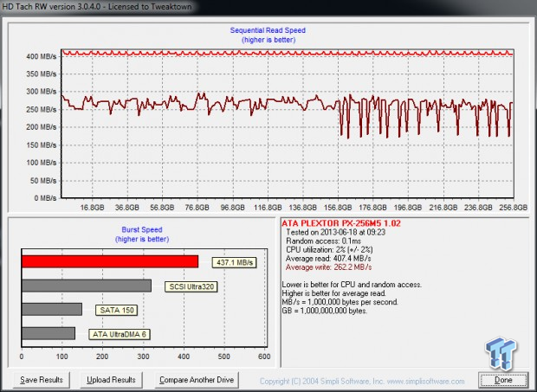This screenshot has width=537, height=392.
Task: Click the 256.8GB axis label
Action: [x=513, y=208]
